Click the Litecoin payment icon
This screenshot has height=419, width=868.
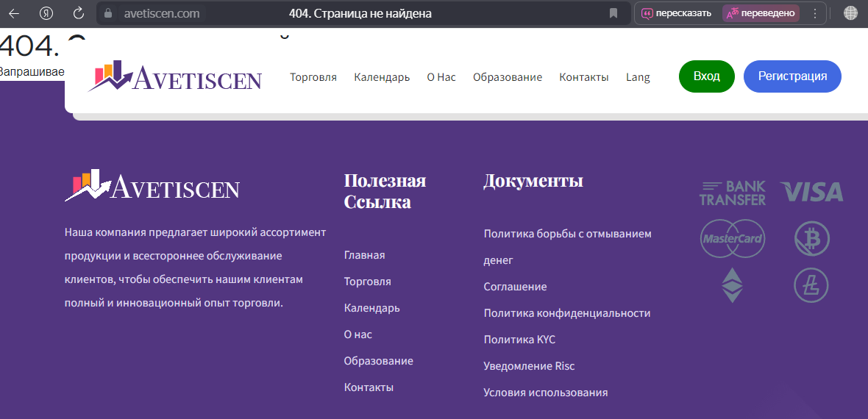click(x=811, y=285)
